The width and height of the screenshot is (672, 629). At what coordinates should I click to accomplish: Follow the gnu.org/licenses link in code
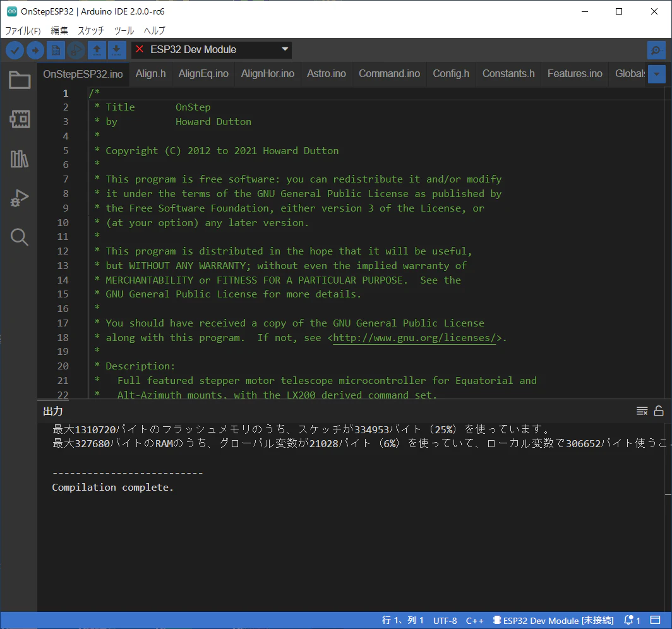414,338
